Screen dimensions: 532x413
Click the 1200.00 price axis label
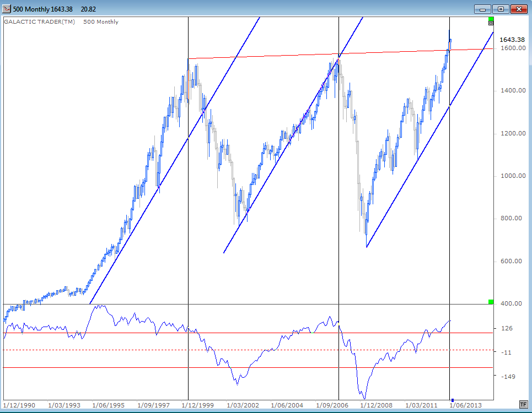[513, 133]
